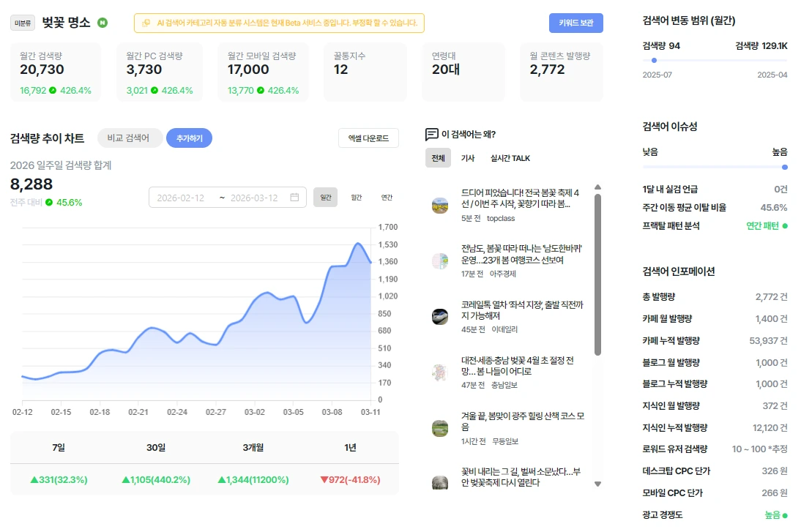Click the 검색어 이슈성 slider handle
The image size is (801, 532).
click(785, 167)
